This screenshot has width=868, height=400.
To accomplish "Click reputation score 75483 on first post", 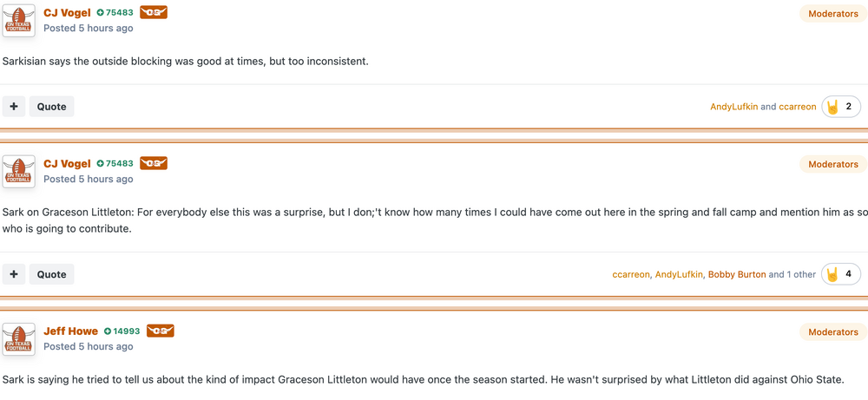I will pyautogui.click(x=119, y=13).
